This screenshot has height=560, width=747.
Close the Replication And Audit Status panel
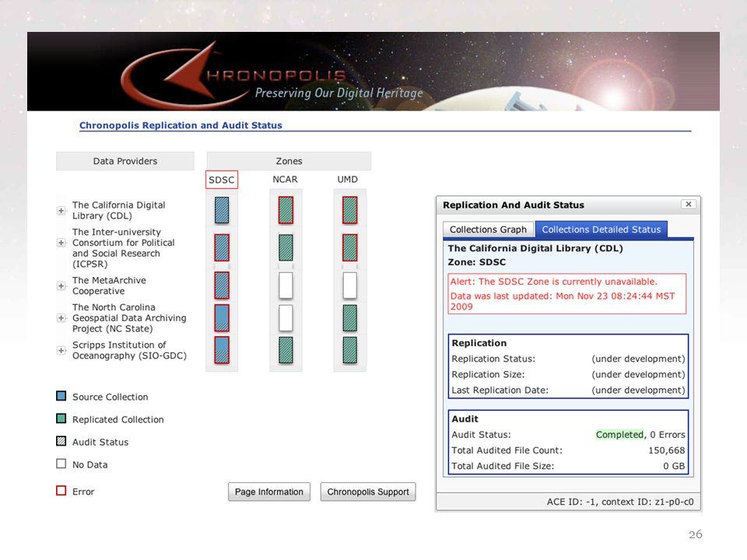pos(689,205)
